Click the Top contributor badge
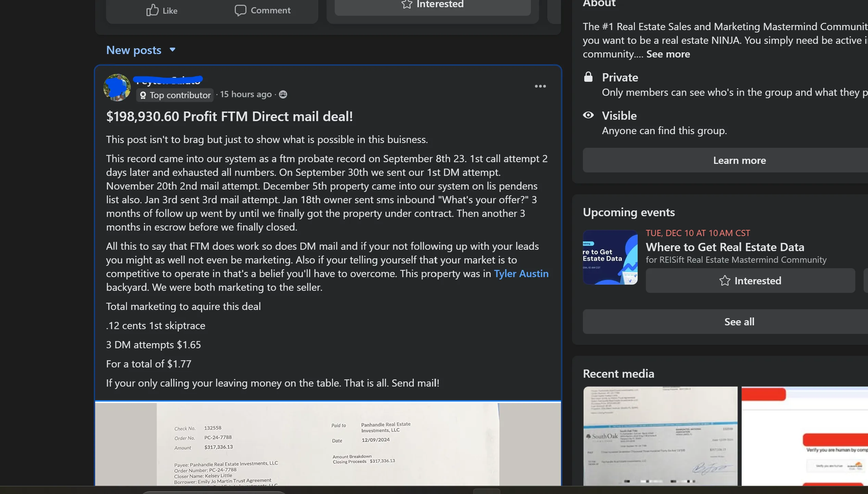Image resolution: width=868 pixels, height=494 pixels. 175,95
